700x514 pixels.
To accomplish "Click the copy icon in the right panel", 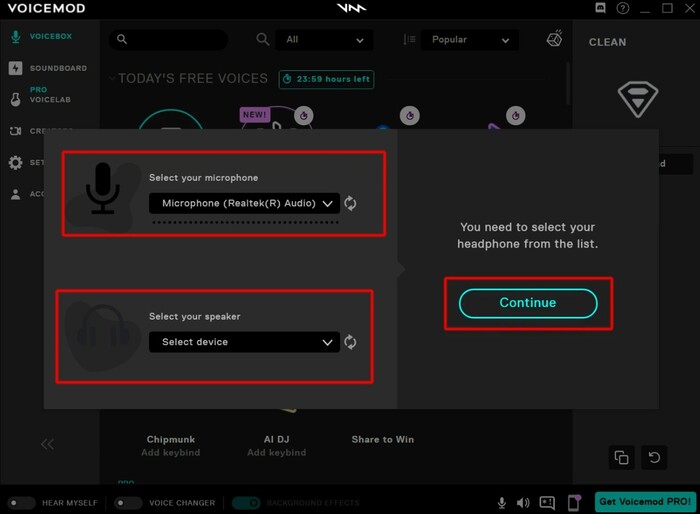I will tap(621, 457).
